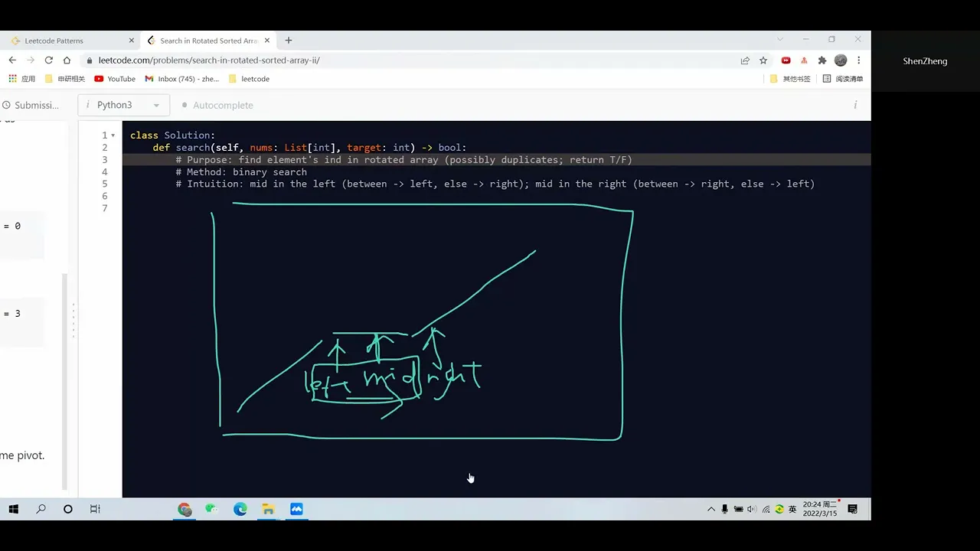Open Chrome from the taskbar
The width and height of the screenshot is (980, 551).
185,509
